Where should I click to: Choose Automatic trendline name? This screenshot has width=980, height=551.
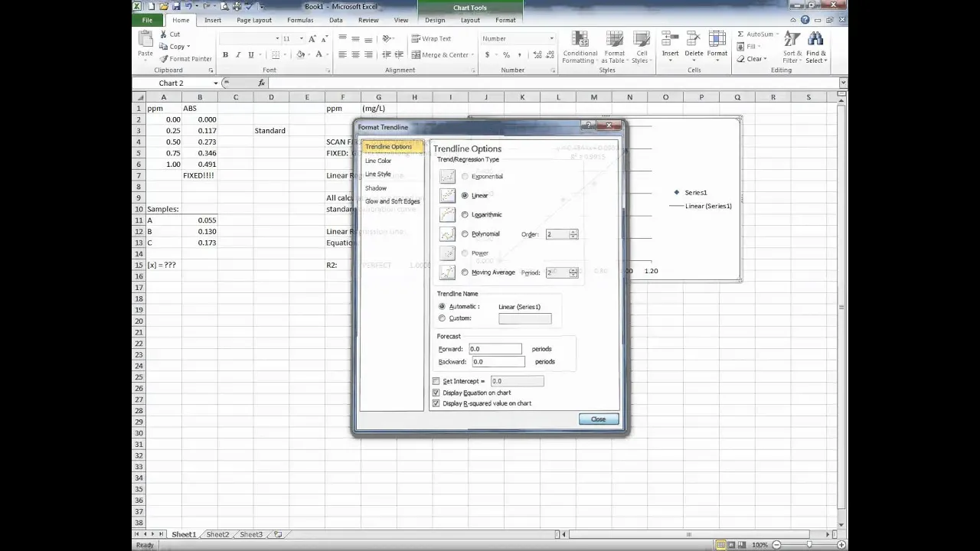[x=442, y=307]
